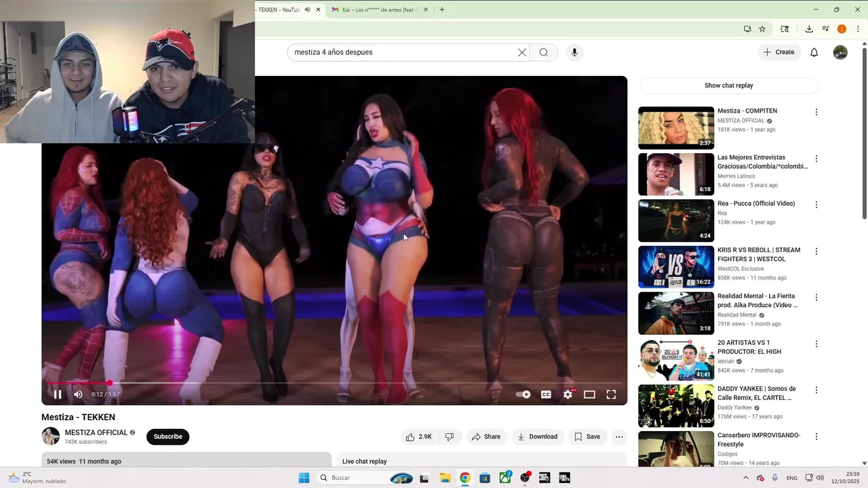Open the weather widget

(37, 478)
